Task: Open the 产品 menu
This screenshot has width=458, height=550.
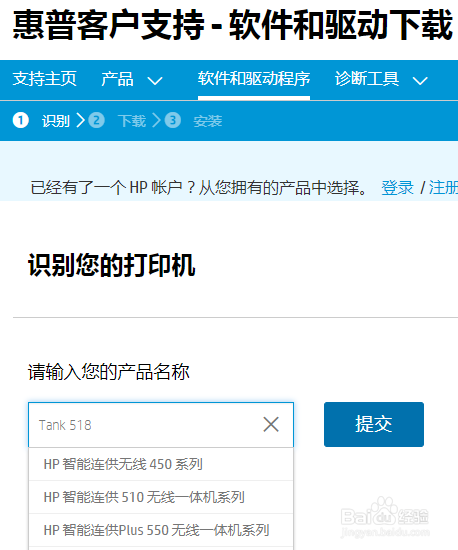Action: tap(117, 79)
